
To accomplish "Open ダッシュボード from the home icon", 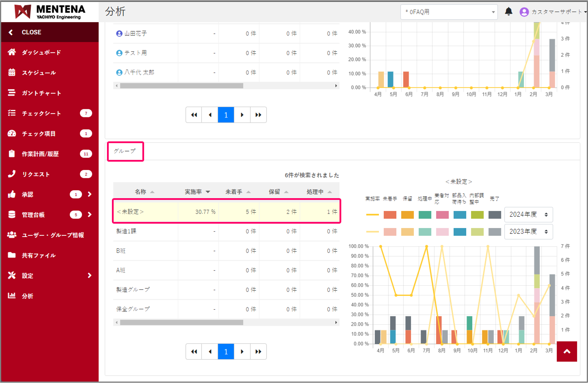I will point(12,52).
